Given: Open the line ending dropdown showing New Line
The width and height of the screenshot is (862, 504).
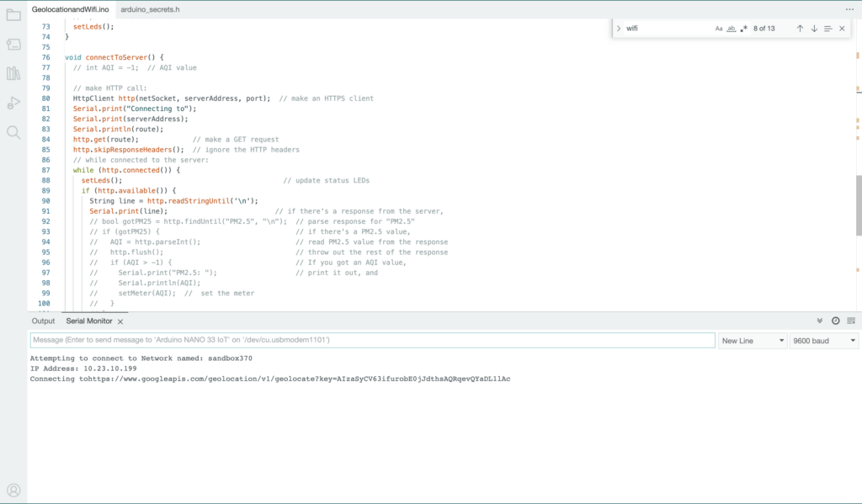Looking at the screenshot, I should 753,340.
